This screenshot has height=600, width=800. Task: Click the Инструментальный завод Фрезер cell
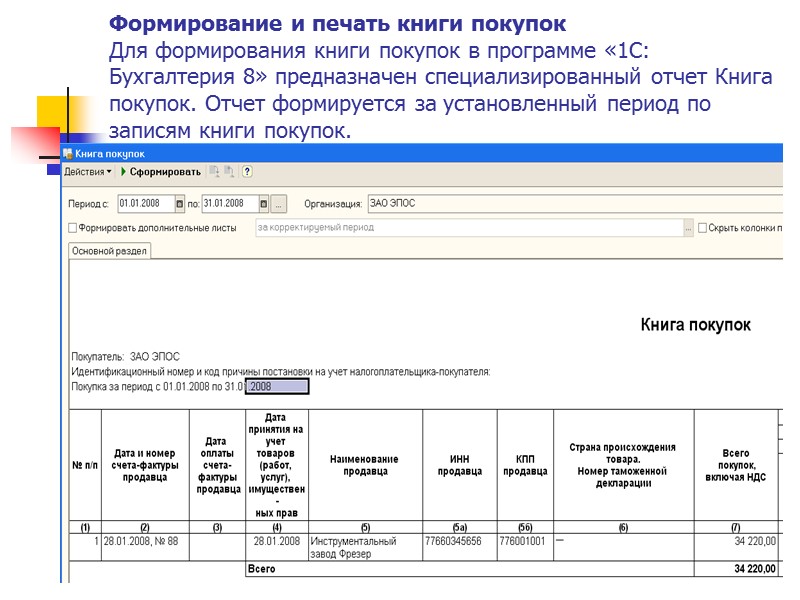click(365, 547)
